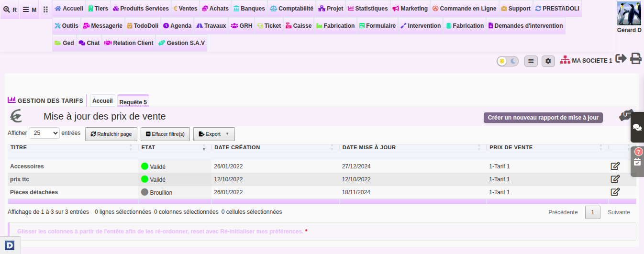Open the Intervention menu
644x254 pixels.
421,26
